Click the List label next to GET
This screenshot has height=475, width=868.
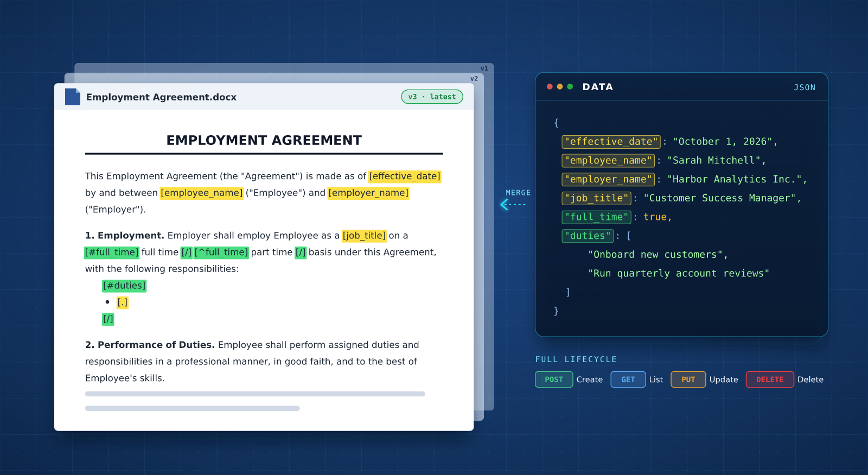(x=656, y=379)
